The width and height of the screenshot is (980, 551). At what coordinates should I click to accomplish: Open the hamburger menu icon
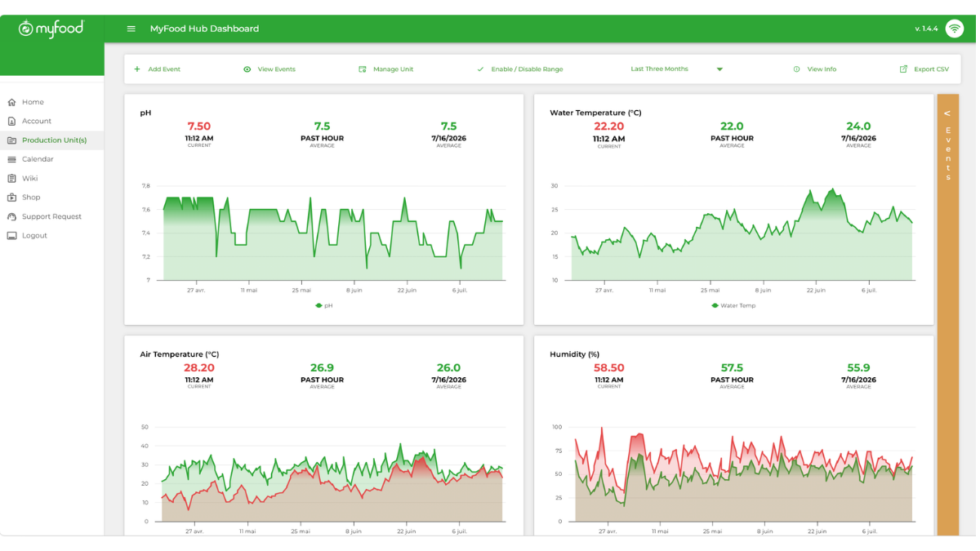pos(131,29)
